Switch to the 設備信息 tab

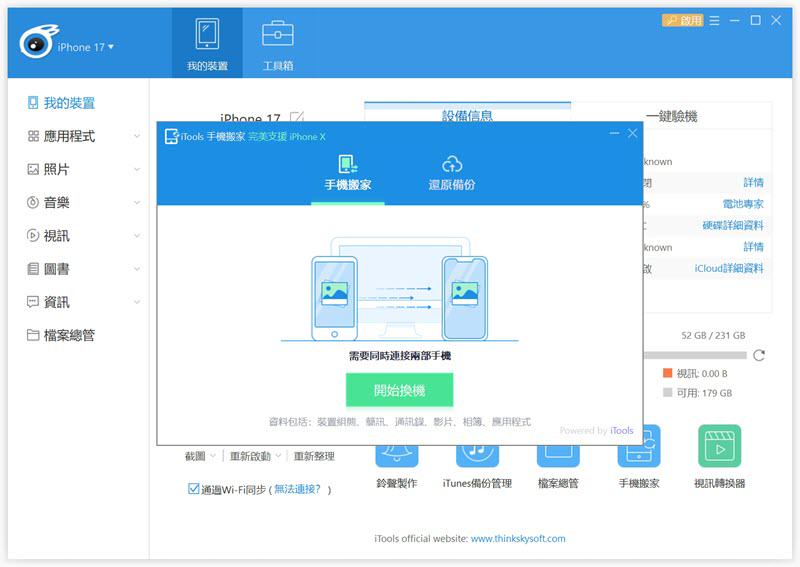click(x=467, y=115)
